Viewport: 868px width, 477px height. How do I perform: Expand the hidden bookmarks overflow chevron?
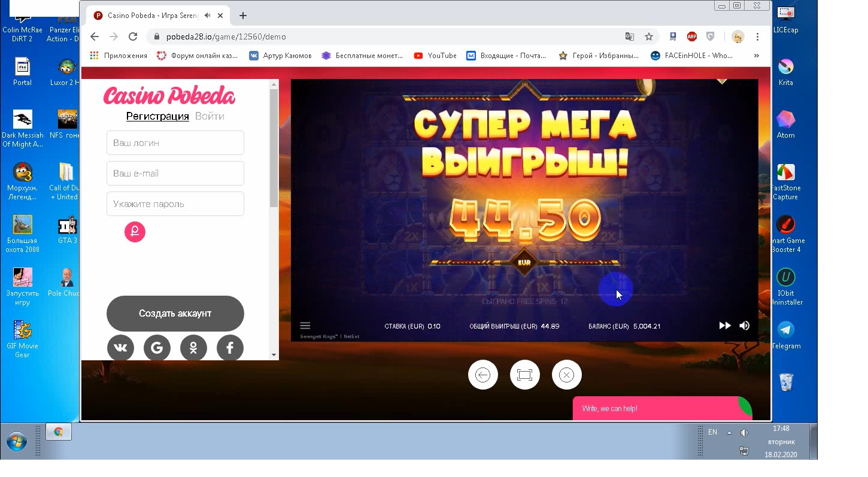coord(756,56)
